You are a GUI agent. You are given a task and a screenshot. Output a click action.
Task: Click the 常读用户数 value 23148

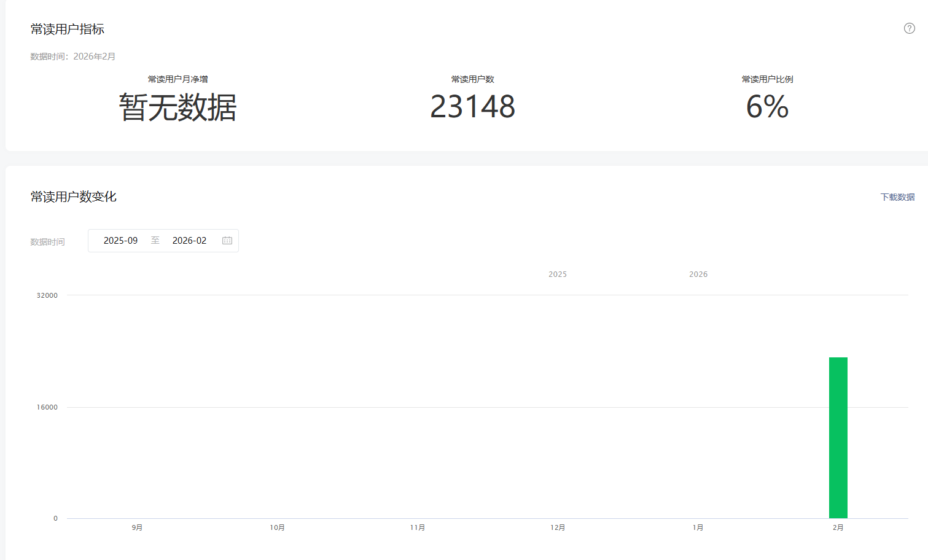click(x=472, y=107)
